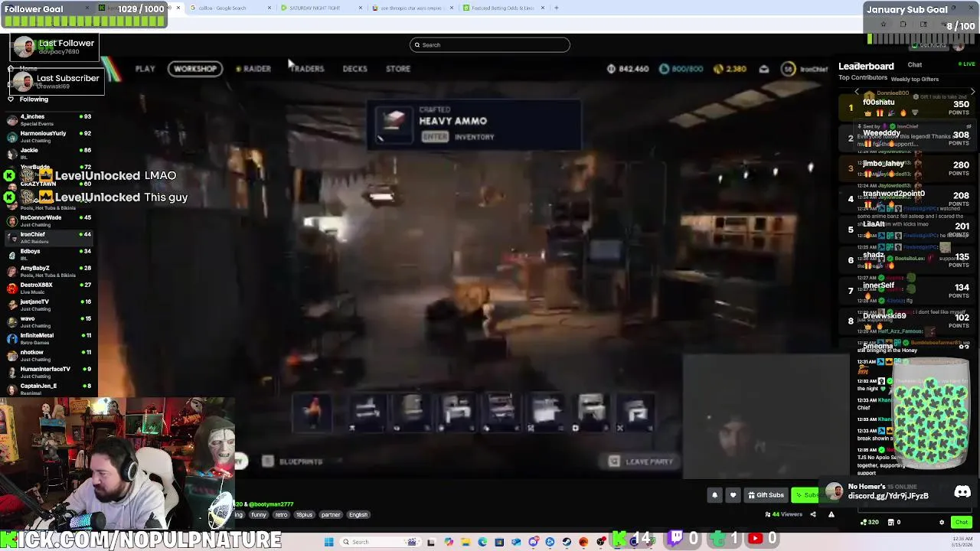Click the leaderboard left chevron
The width and height of the screenshot is (980, 551).
point(857,93)
